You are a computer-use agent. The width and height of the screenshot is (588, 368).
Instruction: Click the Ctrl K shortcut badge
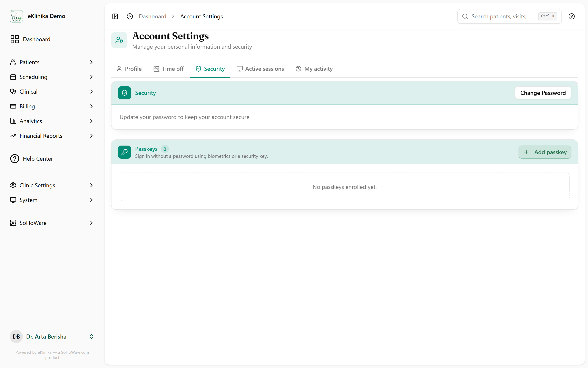[548, 16]
